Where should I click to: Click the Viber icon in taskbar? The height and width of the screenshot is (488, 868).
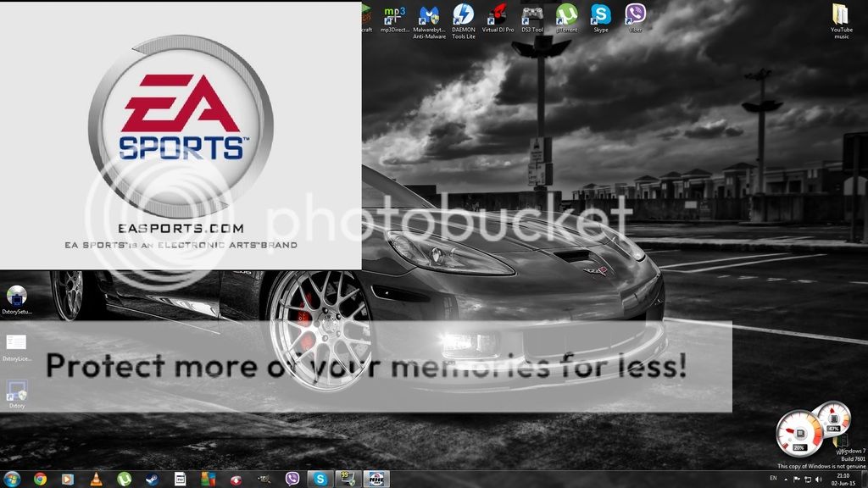[292, 479]
